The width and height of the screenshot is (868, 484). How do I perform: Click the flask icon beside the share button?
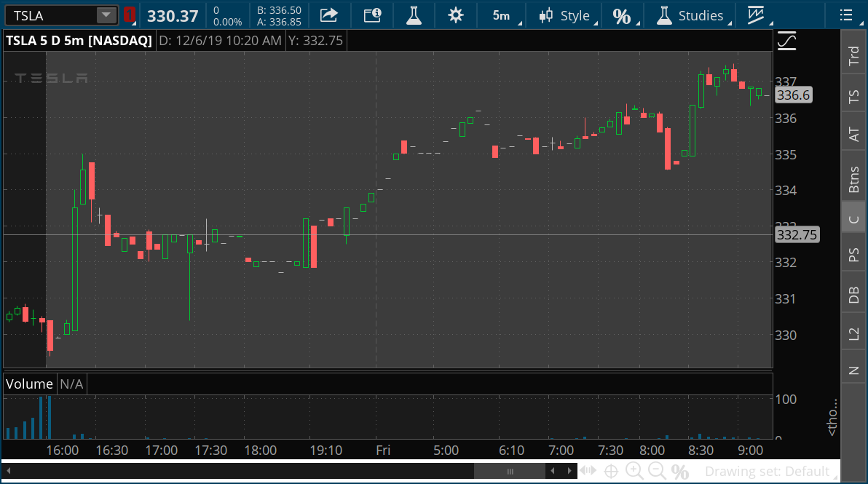pos(414,15)
